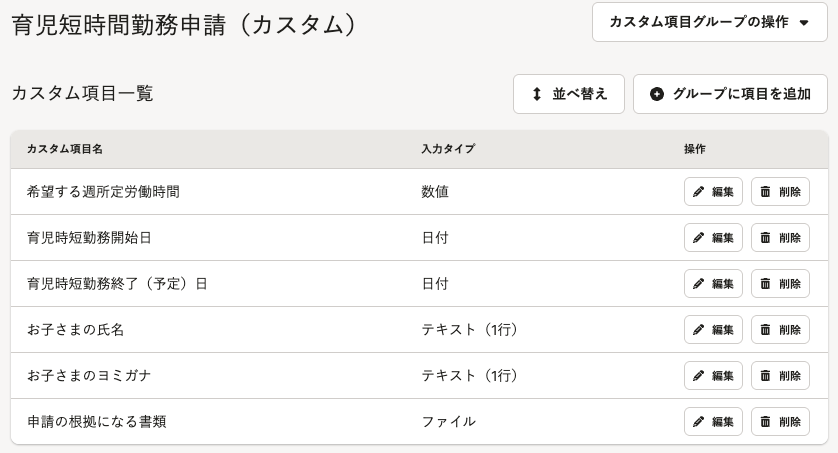Open the カスタム項目グループの操作 dropdown
Image resolution: width=838 pixels, height=453 pixels.
[710, 22]
